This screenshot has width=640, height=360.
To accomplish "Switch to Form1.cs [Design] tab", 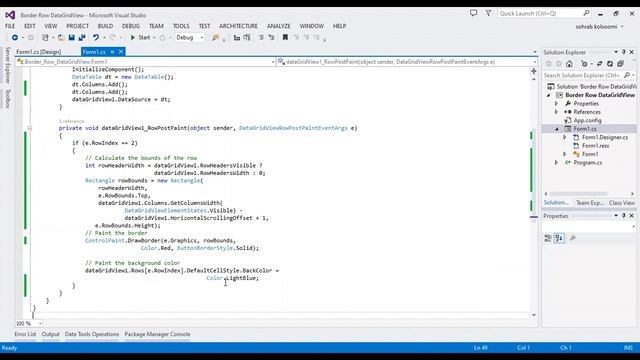I will click(39, 52).
